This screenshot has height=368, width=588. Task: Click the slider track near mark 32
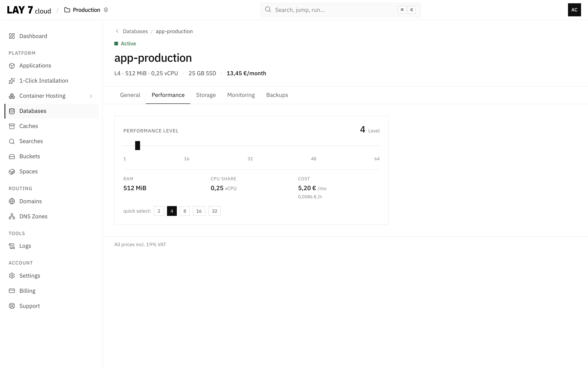(x=250, y=146)
